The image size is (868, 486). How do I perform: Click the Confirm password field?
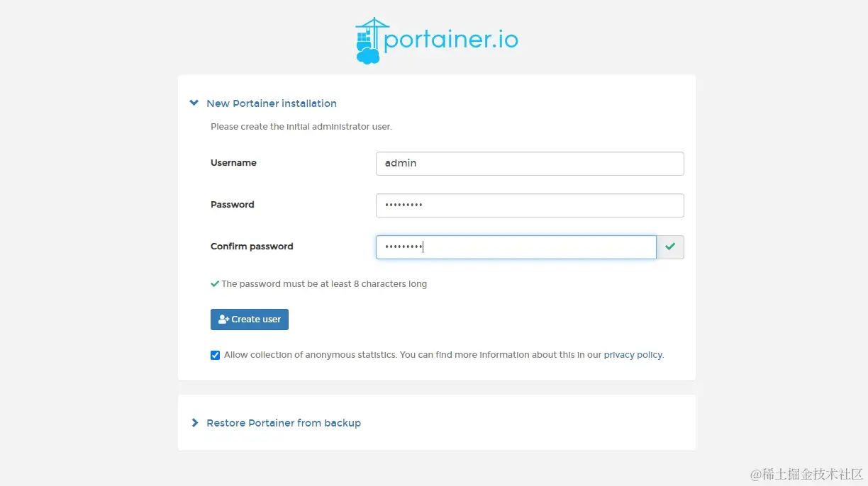516,247
